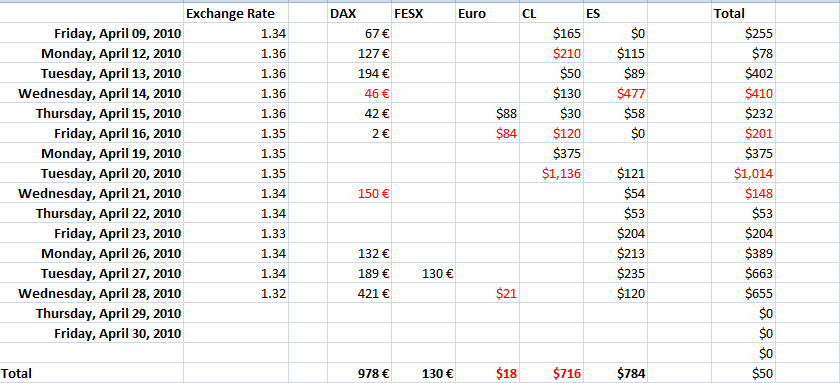Select the CL column header cell
840x383 pixels.
point(551,14)
